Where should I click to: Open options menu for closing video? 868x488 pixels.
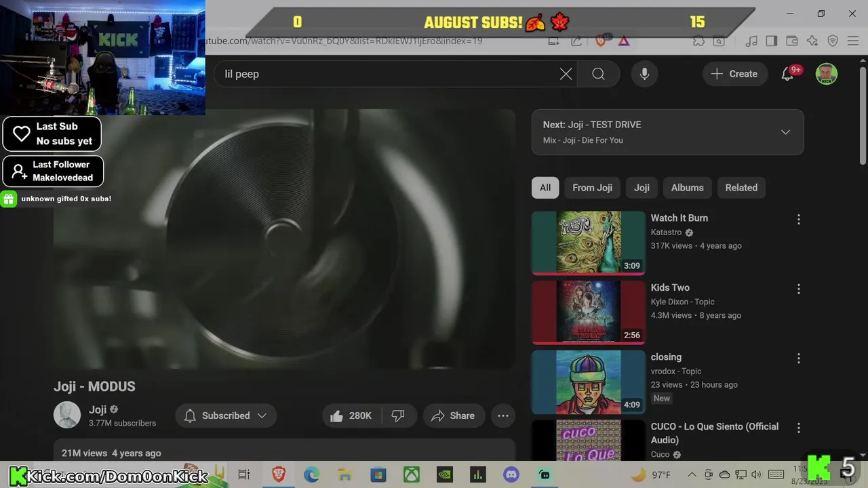[798, 359]
